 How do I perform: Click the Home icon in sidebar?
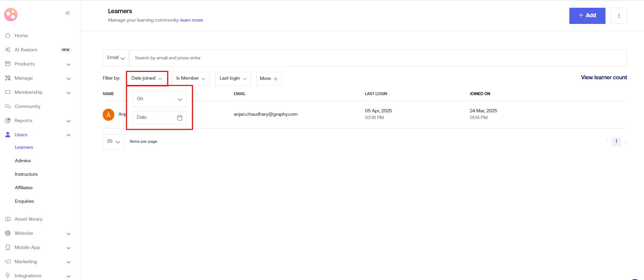[x=8, y=35]
